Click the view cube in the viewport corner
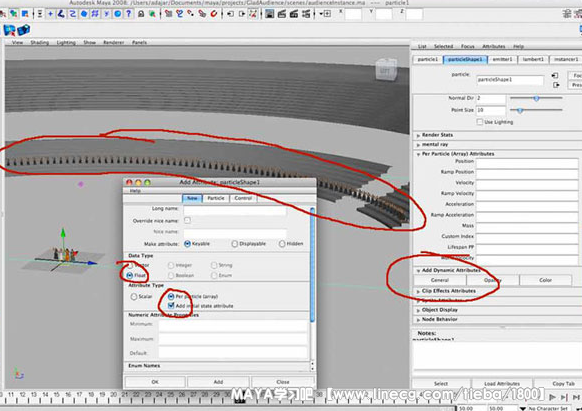This screenshot has height=411, width=582. click(386, 69)
